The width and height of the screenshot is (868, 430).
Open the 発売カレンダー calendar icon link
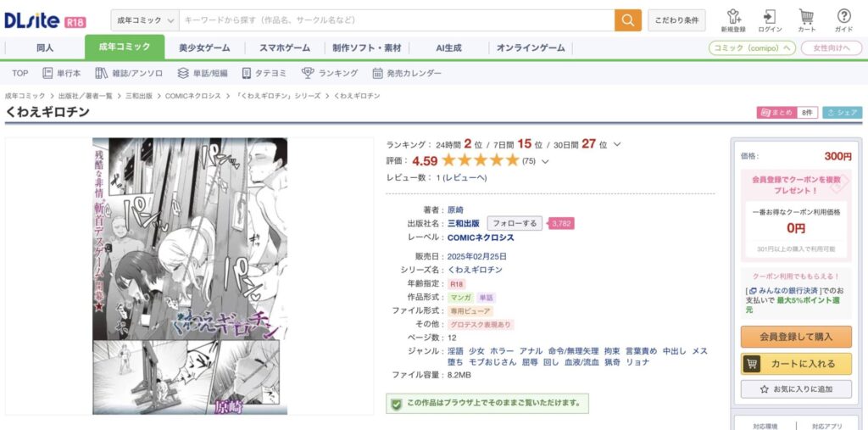pos(407,73)
